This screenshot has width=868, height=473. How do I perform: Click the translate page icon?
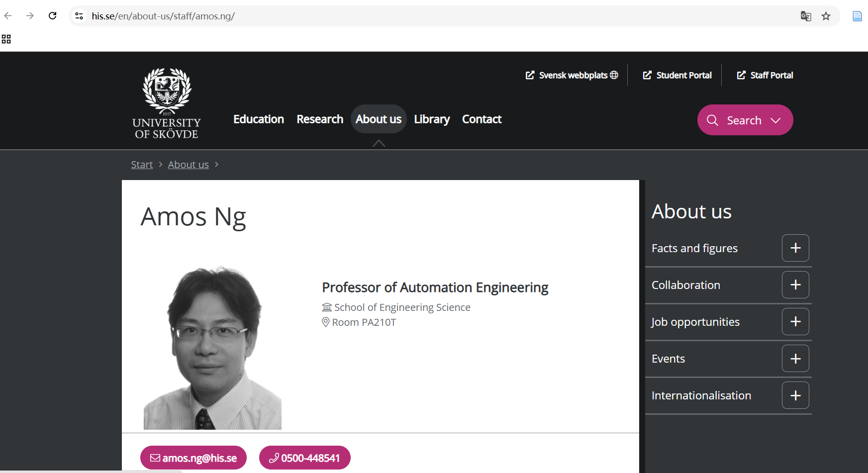pyautogui.click(x=805, y=16)
